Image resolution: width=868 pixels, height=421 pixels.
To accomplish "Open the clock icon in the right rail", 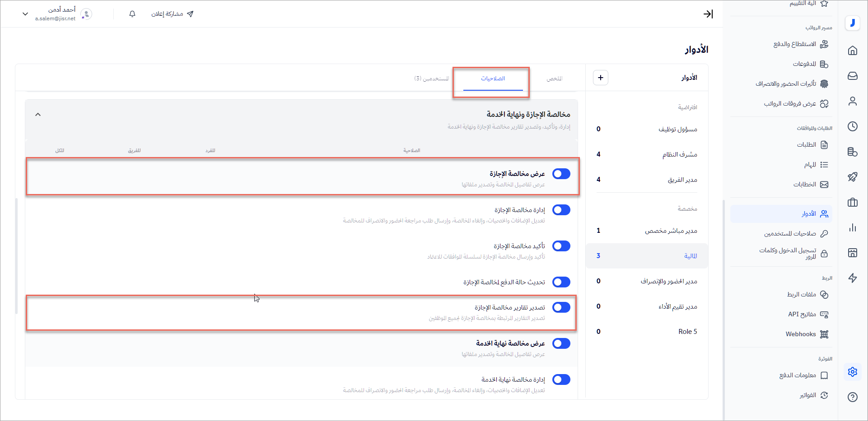I will click(852, 126).
